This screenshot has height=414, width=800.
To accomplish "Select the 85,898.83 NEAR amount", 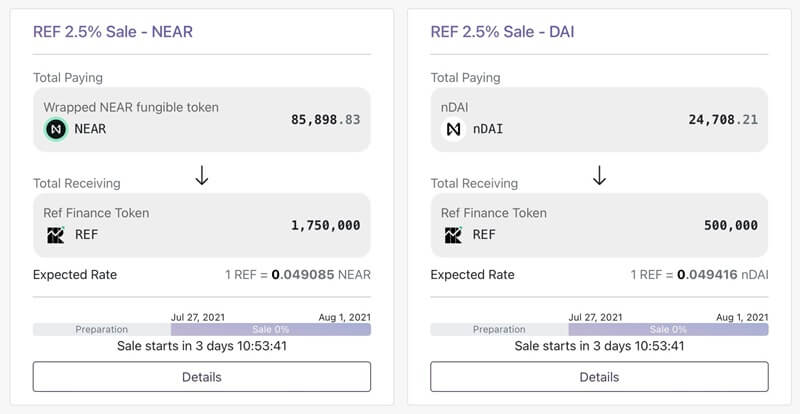I will coord(326,119).
